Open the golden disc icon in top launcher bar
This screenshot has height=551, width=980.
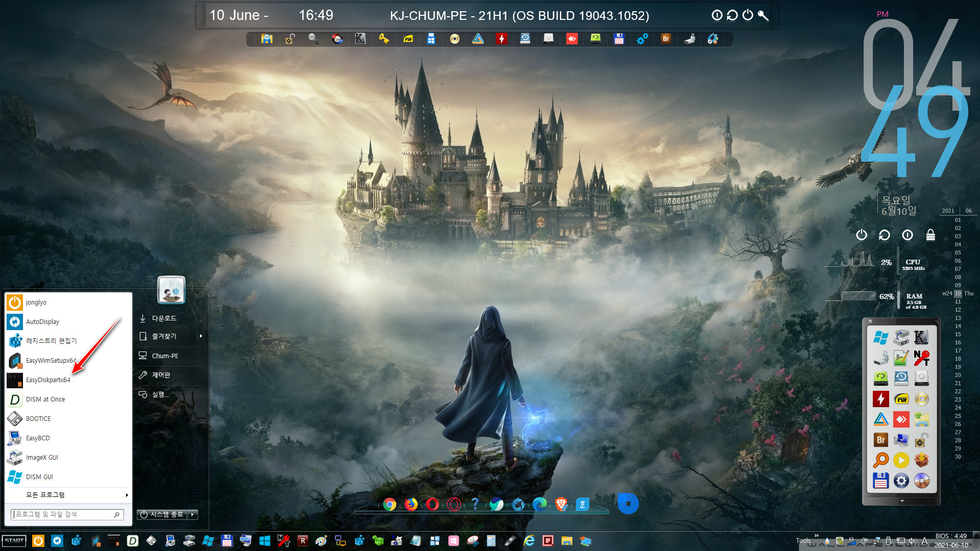[455, 39]
